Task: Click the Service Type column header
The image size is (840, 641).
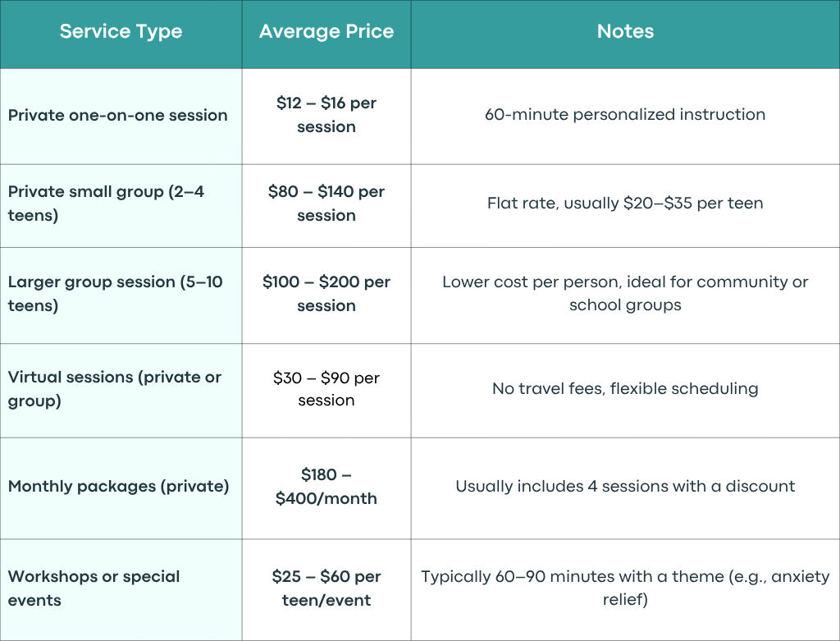Action: click(x=121, y=32)
